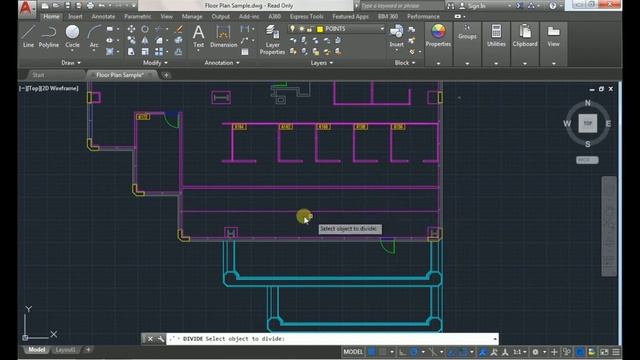Toggle the layer freeze sun icon

click(x=301, y=29)
